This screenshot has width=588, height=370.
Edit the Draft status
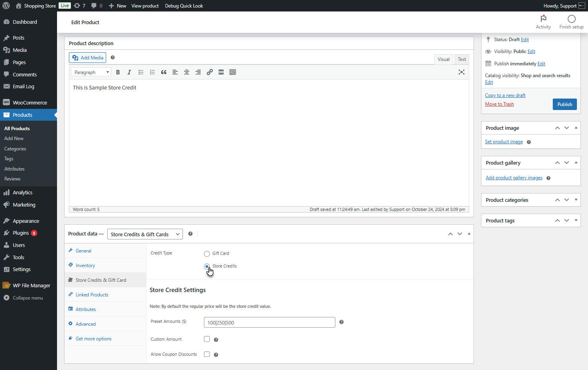pos(525,40)
